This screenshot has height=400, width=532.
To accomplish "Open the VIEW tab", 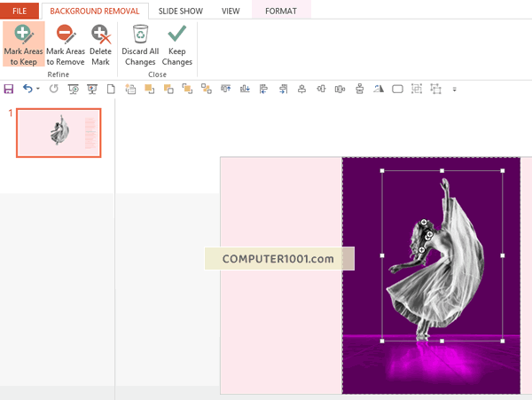I will pyautogui.click(x=231, y=11).
